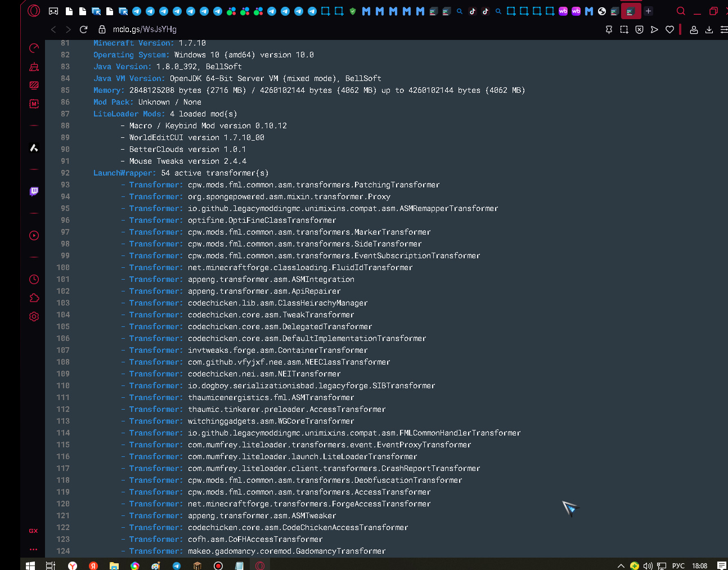Click 'Mod Pack:' label text
The height and width of the screenshot is (570, 728).
114,102
